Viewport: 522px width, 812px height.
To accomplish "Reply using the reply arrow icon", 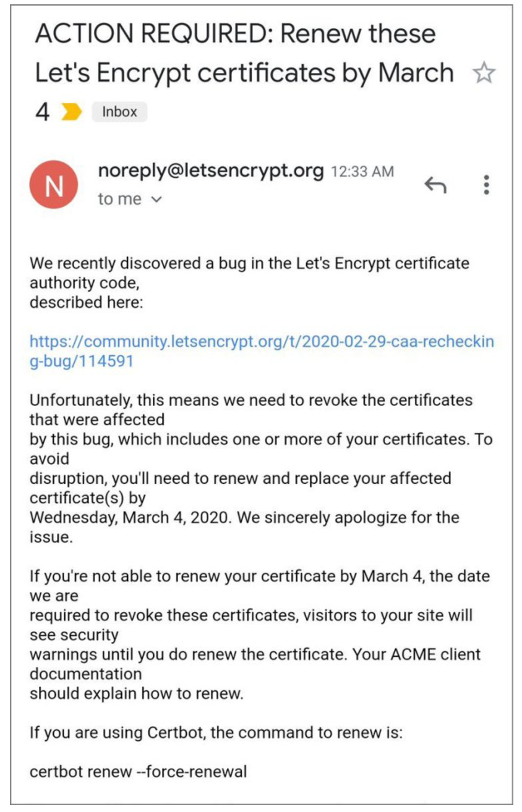I will pos(435,184).
